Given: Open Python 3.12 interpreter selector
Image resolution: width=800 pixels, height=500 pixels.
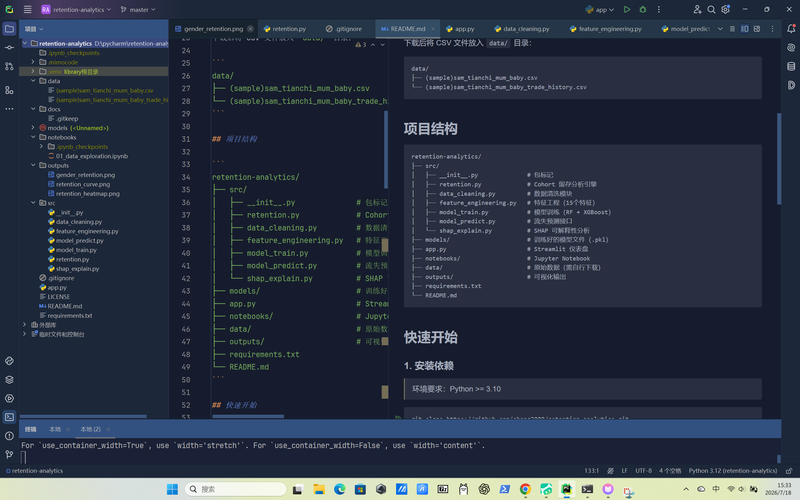Looking at the screenshot, I should [733, 471].
